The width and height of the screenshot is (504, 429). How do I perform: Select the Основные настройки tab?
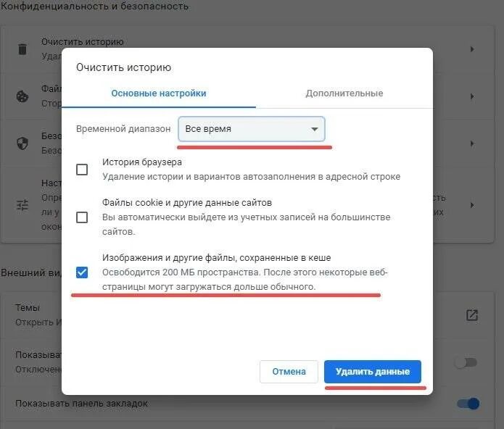click(x=159, y=93)
